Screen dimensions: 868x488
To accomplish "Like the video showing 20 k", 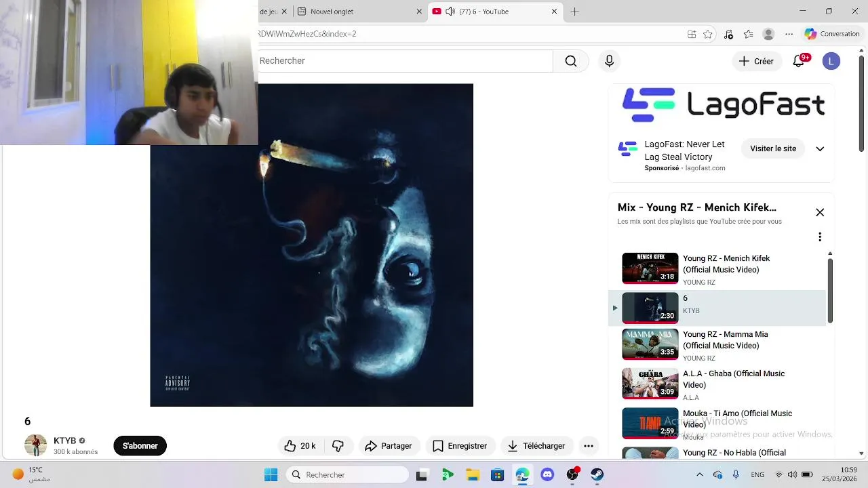I will [300, 446].
